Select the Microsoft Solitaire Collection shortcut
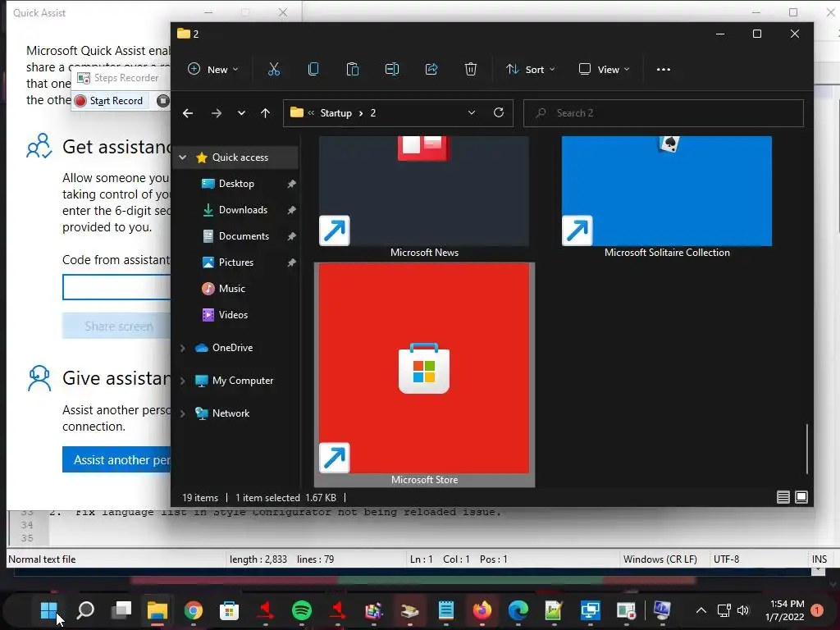 point(667,197)
